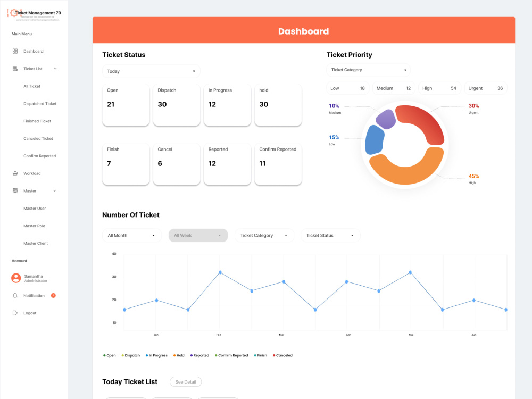Open Canceled Ticket submenu item
532x399 pixels.
(x=38, y=138)
